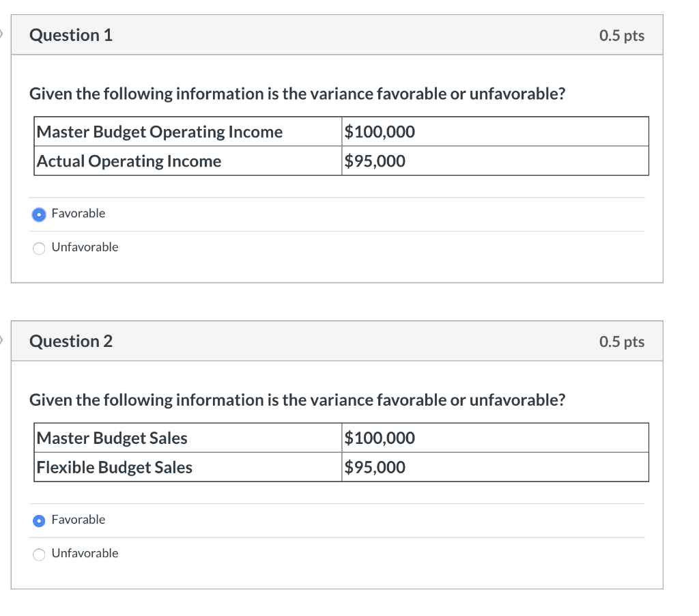Click the 0.5 pts label of Question 1

coord(621,36)
